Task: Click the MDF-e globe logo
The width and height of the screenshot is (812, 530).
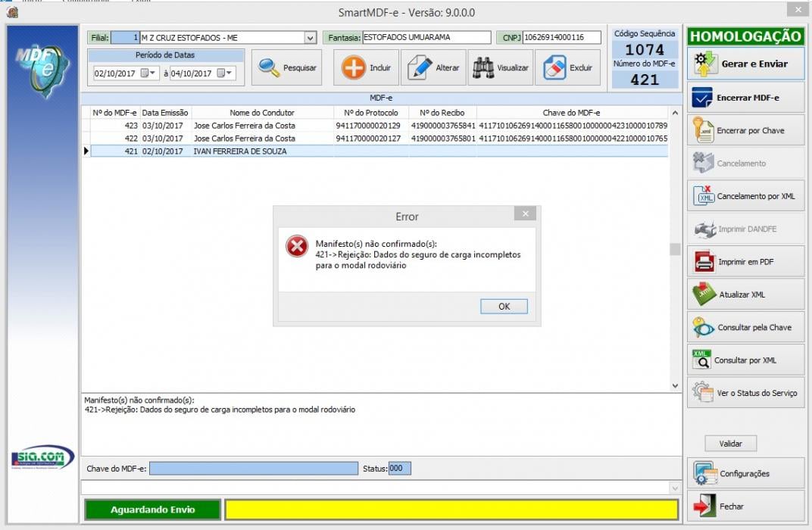Action: coord(42,70)
